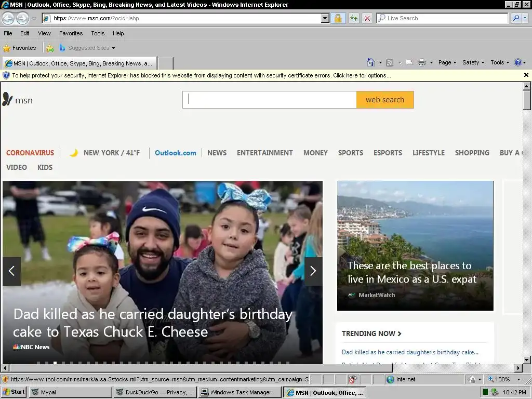Open the NEWS navigation link
This screenshot has height=399, width=532.
217,153
